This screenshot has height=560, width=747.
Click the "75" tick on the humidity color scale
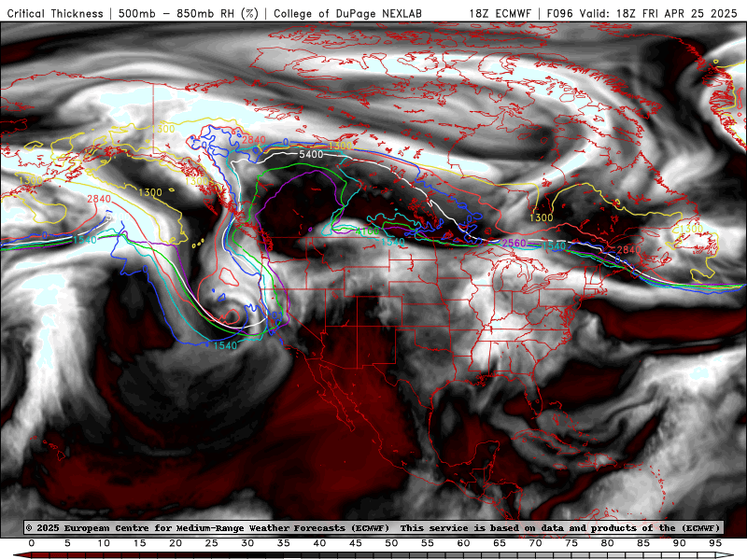pyautogui.click(x=571, y=543)
